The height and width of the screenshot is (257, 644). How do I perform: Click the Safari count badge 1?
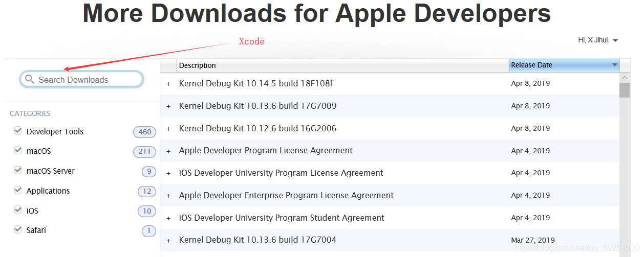pos(149,231)
